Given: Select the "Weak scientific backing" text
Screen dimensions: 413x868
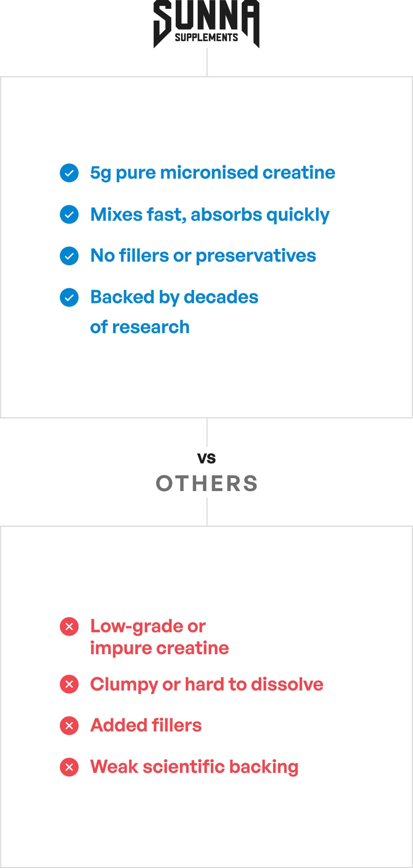Looking at the screenshot, I should coord(194,767).
